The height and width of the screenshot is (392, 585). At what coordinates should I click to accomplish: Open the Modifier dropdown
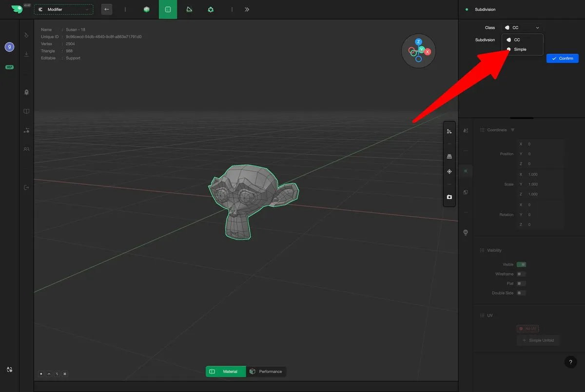(x=63, y=9)
